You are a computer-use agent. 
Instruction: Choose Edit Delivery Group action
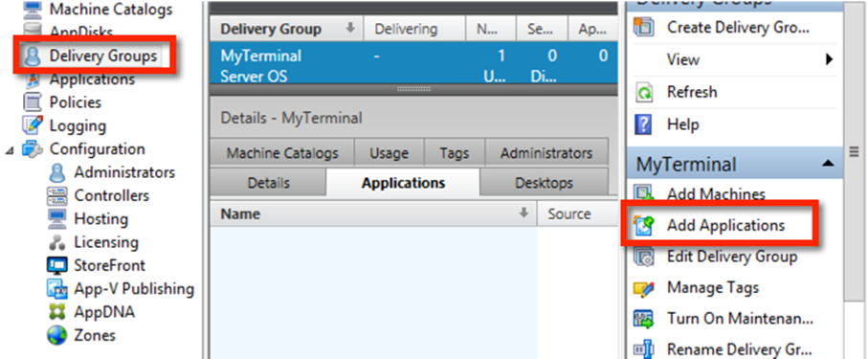tap(732, 258)
